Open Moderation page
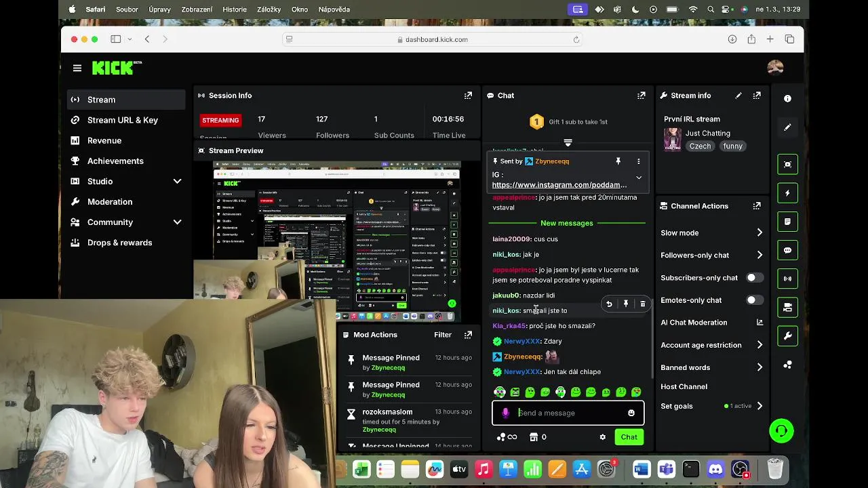Screen dimensions: 868x488 [x=126, y=201]
